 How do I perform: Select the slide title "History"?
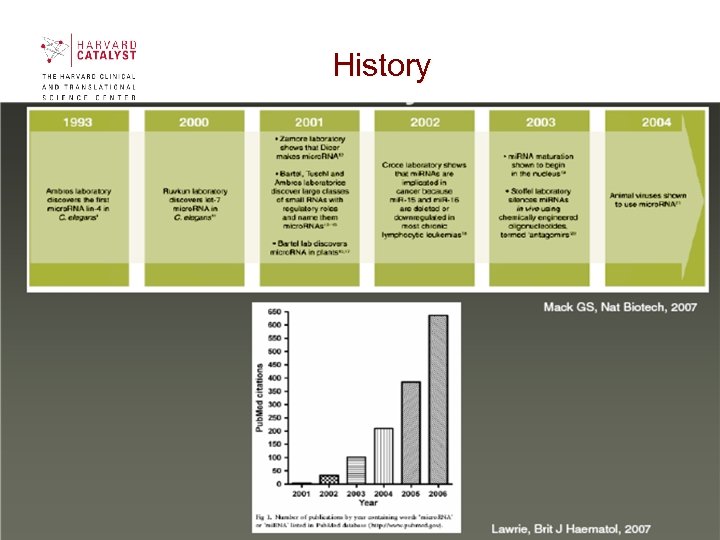pos(382,66)
